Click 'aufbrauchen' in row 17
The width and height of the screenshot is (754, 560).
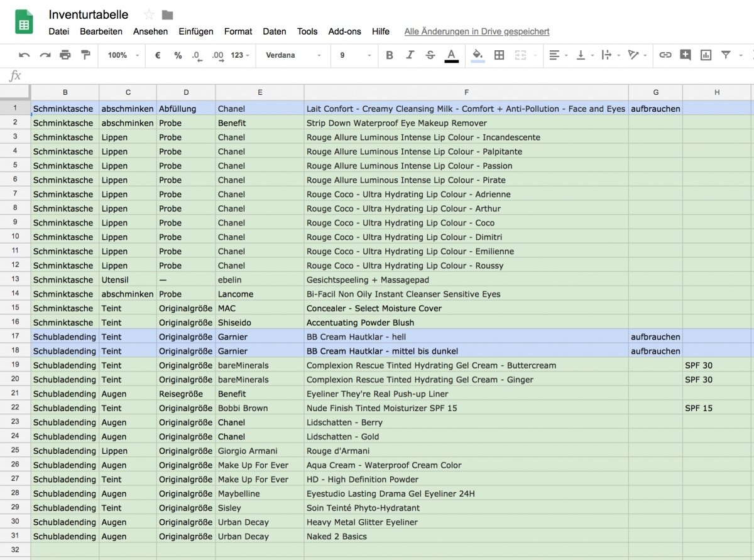tap(655, 337)
